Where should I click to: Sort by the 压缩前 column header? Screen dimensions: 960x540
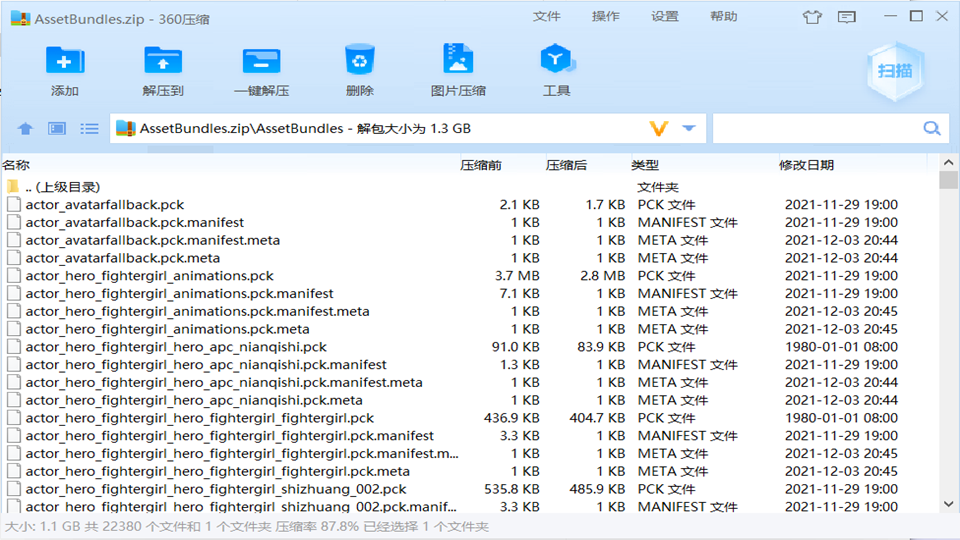481,165
